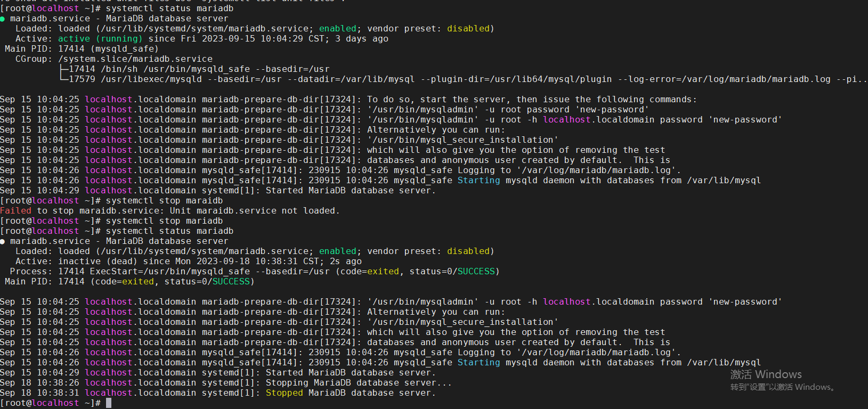Click 'since Mon 2023-09-18 10:38:31 CST' timestamp
The height and width of the screenshot is (409, 868).
[231, 261]
